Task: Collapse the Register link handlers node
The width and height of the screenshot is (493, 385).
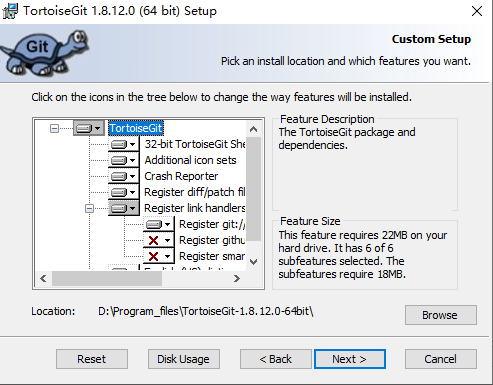Action: click(x=89, y=209)
